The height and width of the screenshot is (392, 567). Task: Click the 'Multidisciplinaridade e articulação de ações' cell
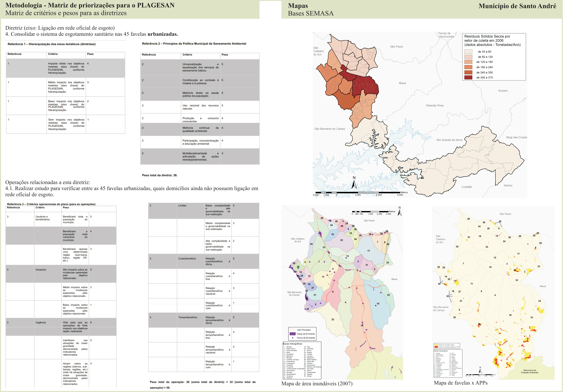[200, 156]
